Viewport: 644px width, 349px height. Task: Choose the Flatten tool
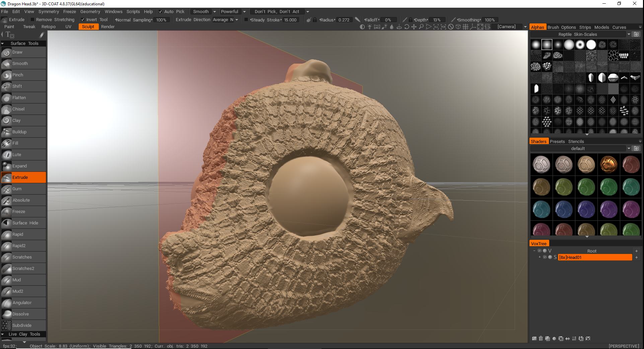[x=23, y=98]
